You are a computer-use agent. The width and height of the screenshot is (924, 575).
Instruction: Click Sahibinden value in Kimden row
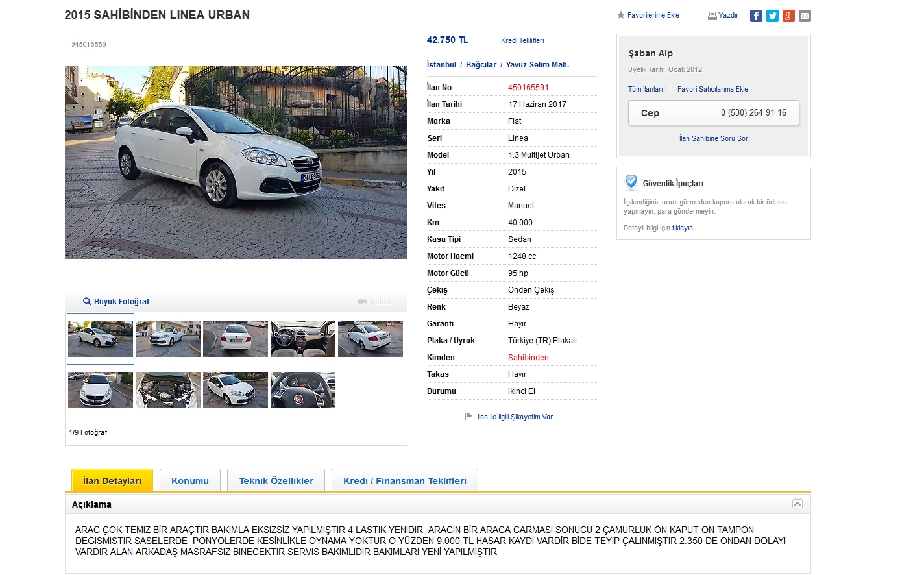528,358
